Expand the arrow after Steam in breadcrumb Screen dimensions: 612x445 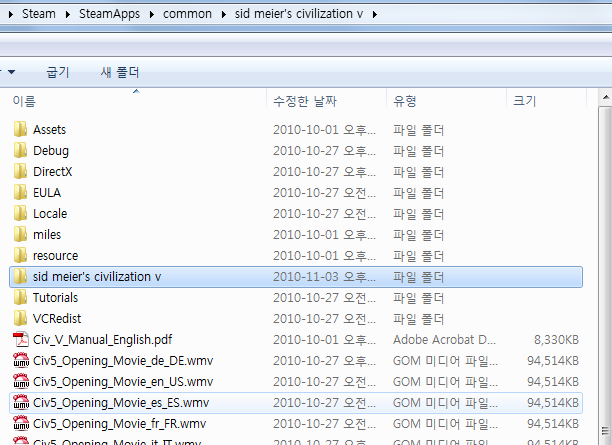click(x=68, y=14)
